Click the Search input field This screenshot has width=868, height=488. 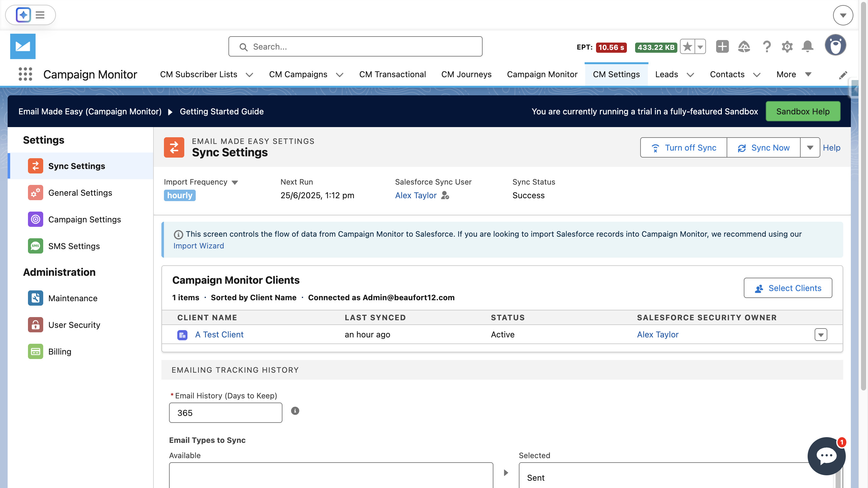355,46
